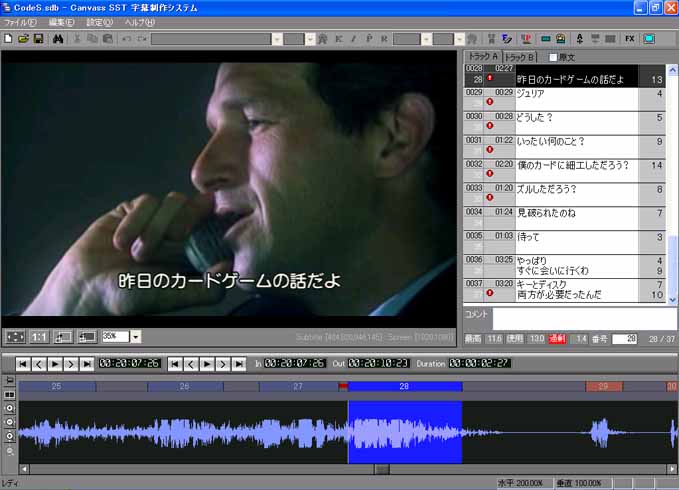Expand the font size dropdown arrow
Viewport: 679px width, 490px height.
[x=310, y=39]
